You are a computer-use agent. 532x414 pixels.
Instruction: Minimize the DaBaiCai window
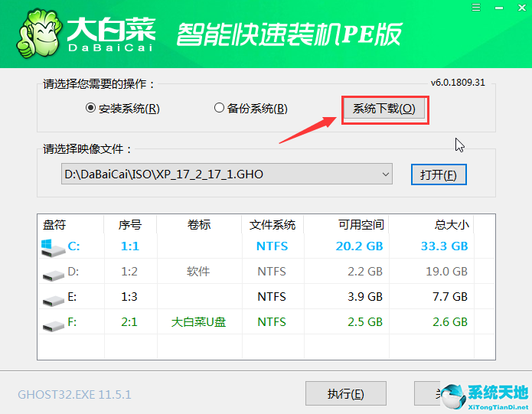tap(499, 8)
